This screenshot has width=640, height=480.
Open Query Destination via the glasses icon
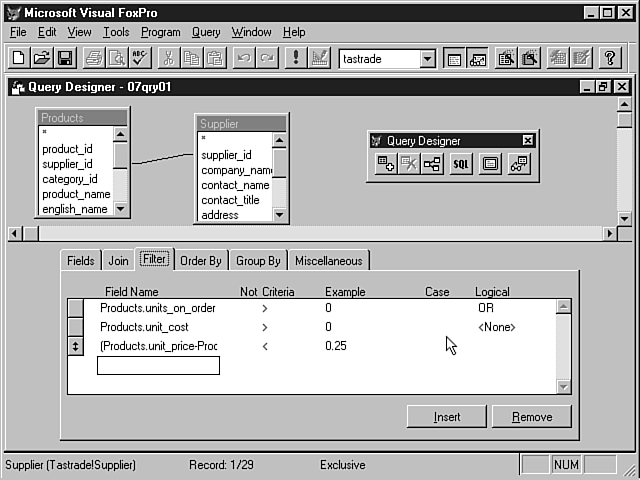[518, 165]
